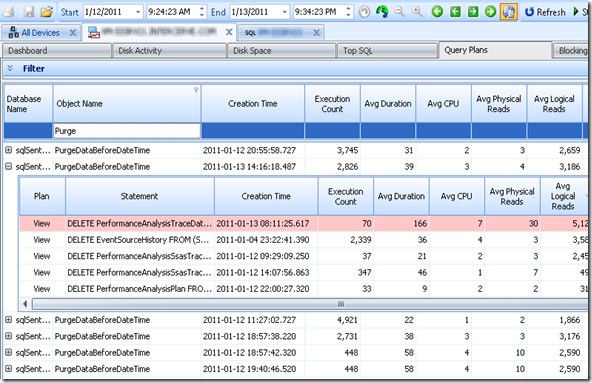
Task: Open the End date dropdown
Action: [284, 12]
